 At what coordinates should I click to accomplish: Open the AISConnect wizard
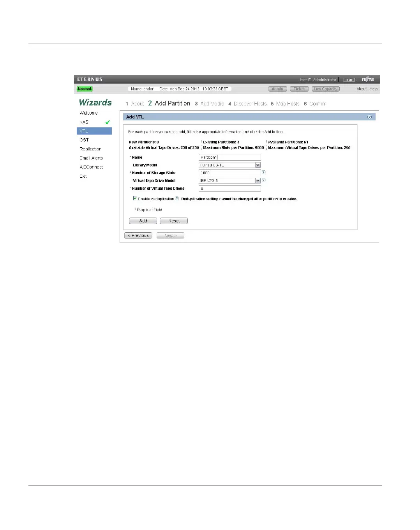tap(91, 167)
